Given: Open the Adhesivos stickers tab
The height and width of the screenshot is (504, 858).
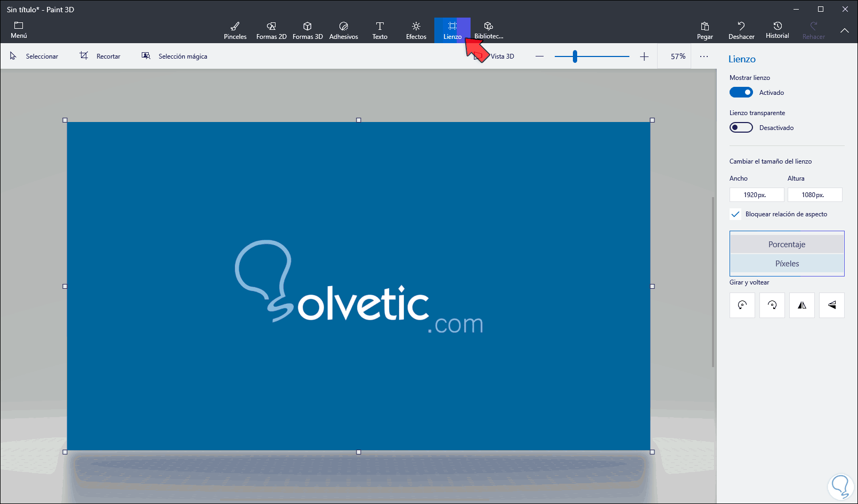Looking at the screenshot, I should click(x=344, y=30).
